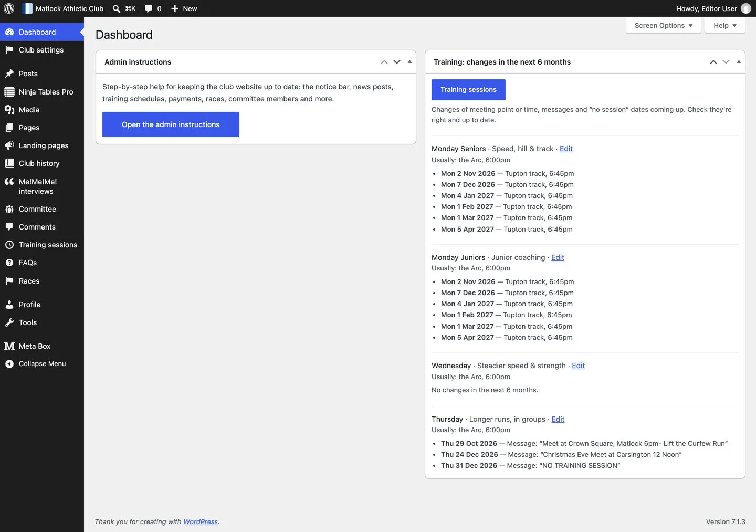Open the user avatar in top-right corner
The width and height of the screenshot is (756, 532).
pos(745,8)
